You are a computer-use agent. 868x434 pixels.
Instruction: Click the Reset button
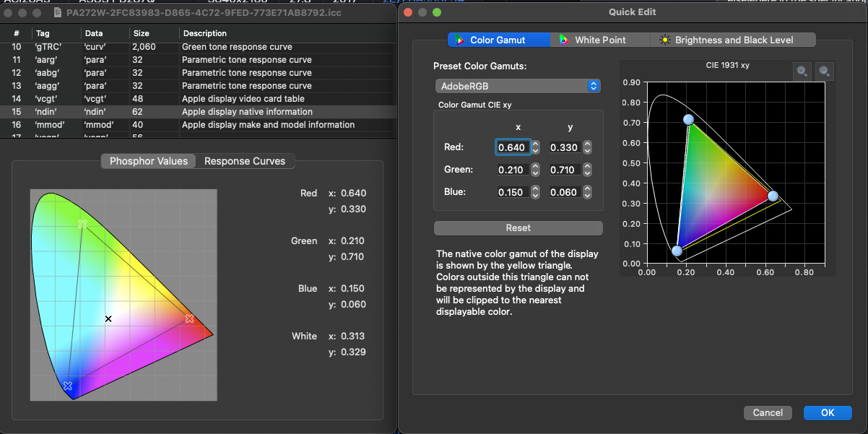[x=518, y=227]
